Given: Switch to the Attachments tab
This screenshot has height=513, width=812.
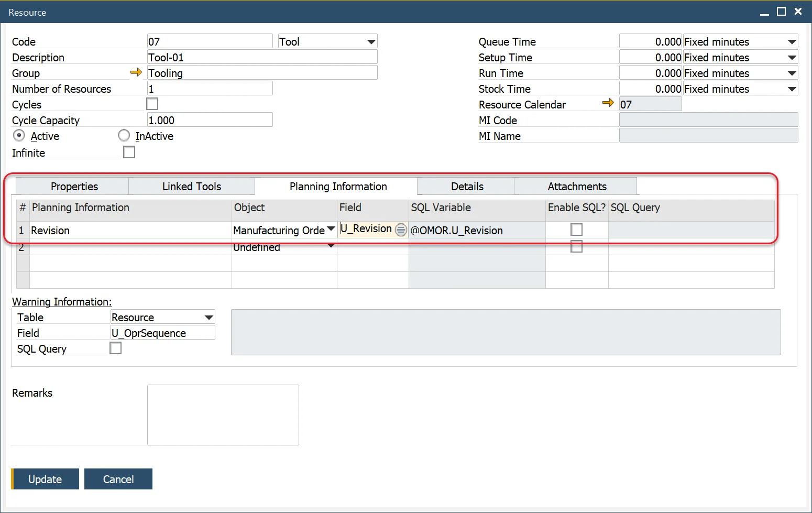Looking at the screenshot, I should (x=576, y=186).
